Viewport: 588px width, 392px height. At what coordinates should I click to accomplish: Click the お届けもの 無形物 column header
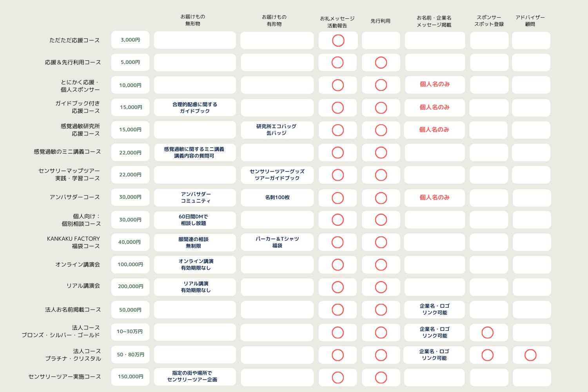pos(192,20)
